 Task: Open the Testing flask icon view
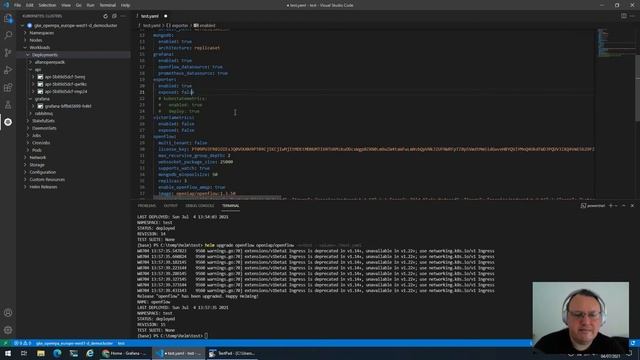pyautogui.click(x=8, y=105)
